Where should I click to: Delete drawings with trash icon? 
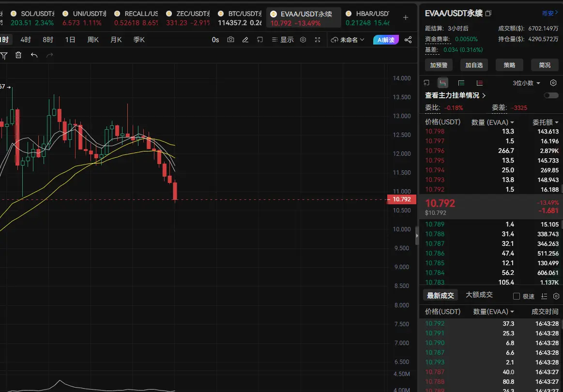pos(18,55)
